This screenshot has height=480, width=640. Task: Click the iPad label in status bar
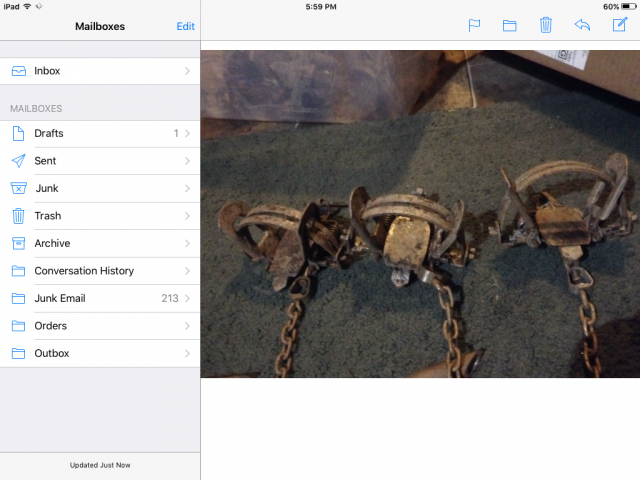tap(11, 7)
